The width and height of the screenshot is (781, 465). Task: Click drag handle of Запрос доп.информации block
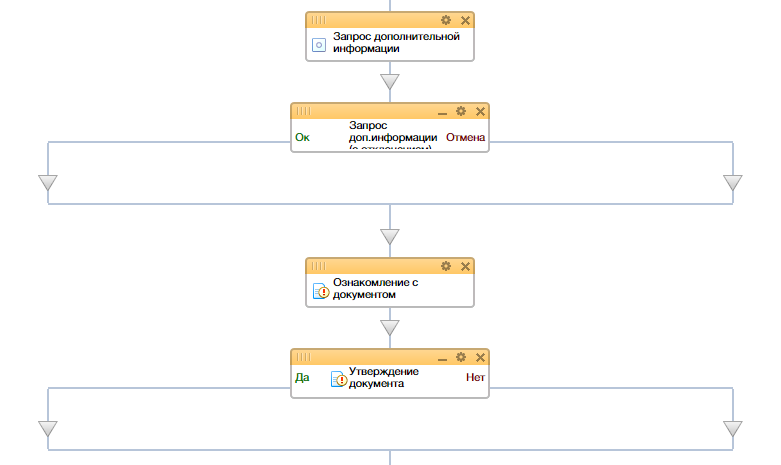(303, 111)
